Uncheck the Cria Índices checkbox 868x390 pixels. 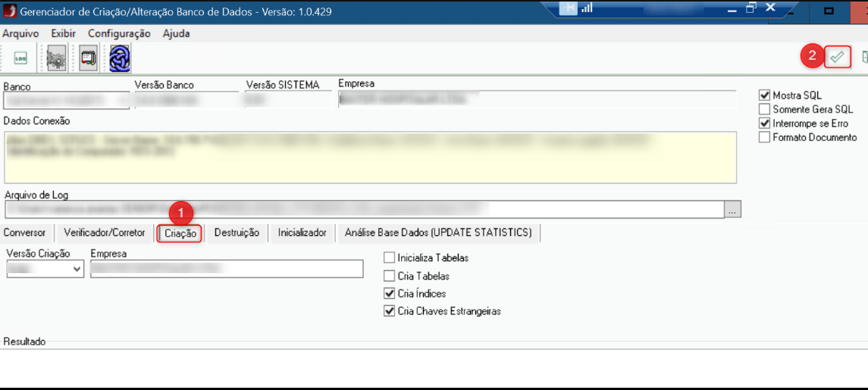pos(390,294)
